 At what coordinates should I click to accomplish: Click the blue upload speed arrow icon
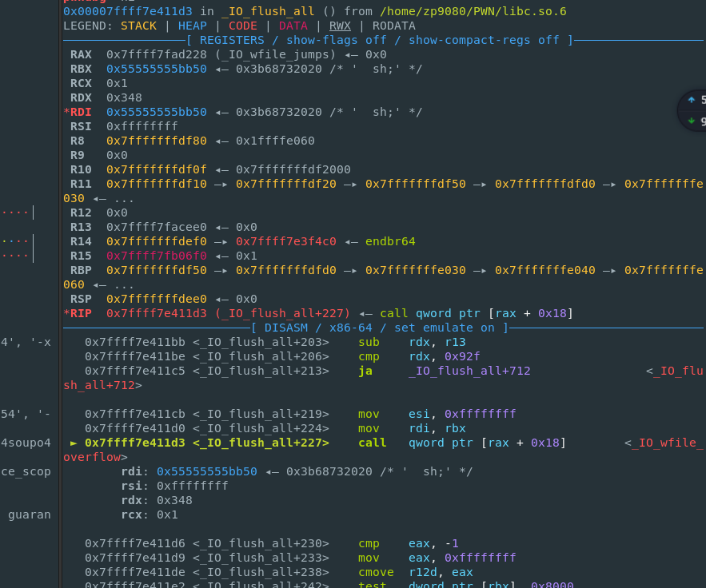(692, 100)
